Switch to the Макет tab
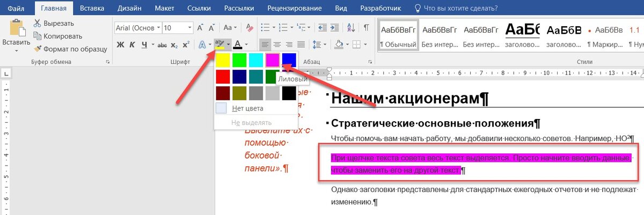The image size is (644, 215). tap(165, 8)
